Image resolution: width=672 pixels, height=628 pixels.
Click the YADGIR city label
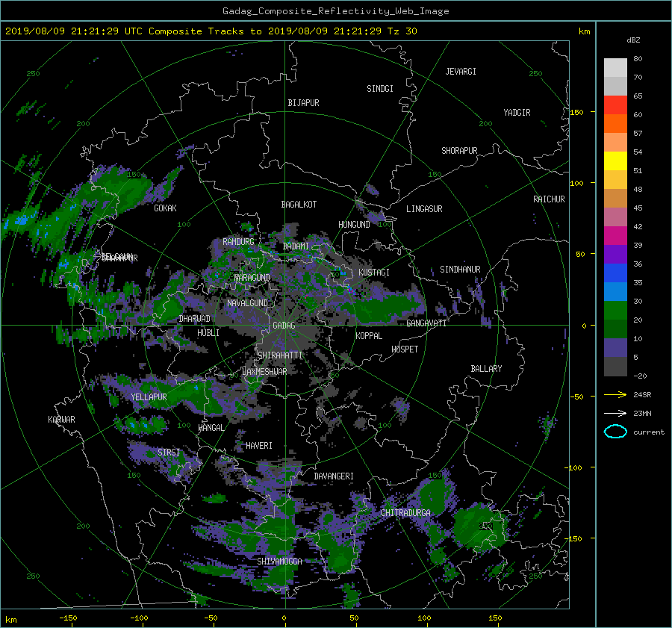click(517, 113)
